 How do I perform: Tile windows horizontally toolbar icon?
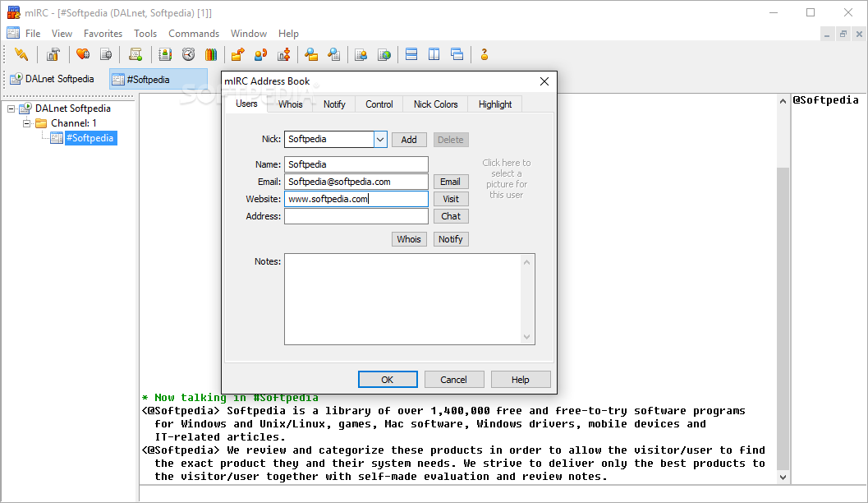point(411,54)
